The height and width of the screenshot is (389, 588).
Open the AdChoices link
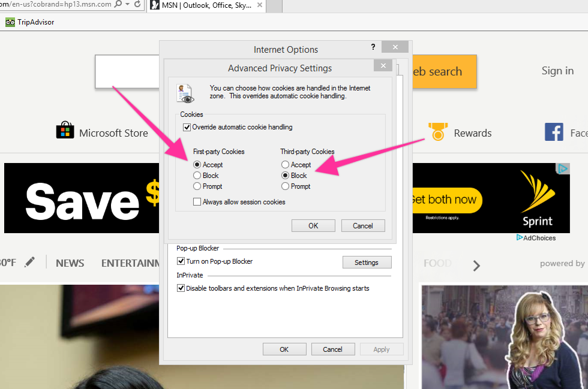[x=536, y=238]
